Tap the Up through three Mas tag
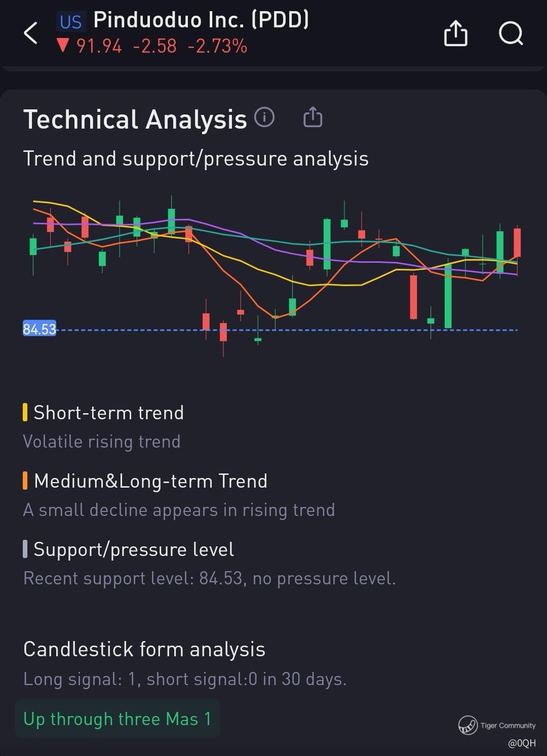The image size is (547, 756). coord(118,719)
